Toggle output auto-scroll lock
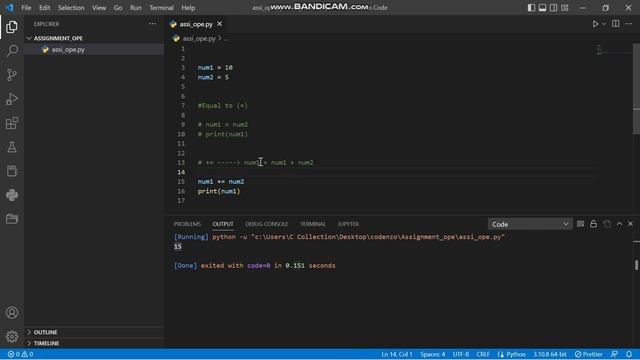This screenshot has width=640, height=360. point(593,224)
